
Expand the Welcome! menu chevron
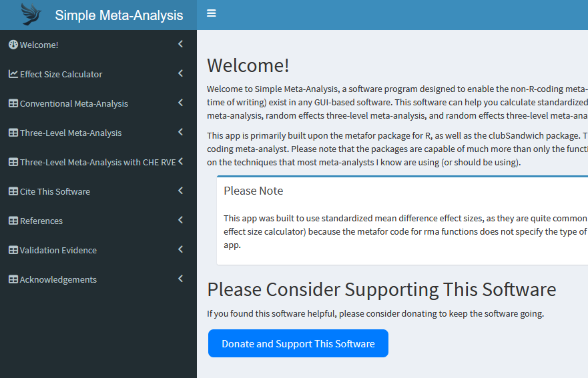coord(180,44)
